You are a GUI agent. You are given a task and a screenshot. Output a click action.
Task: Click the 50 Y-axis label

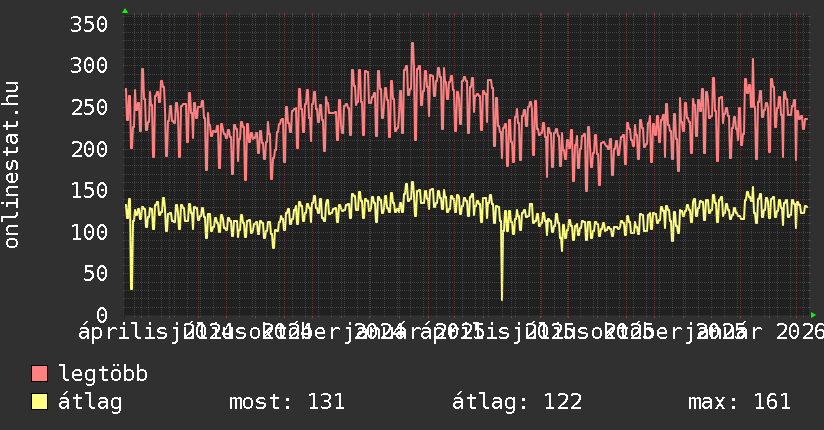click(95, 273)
